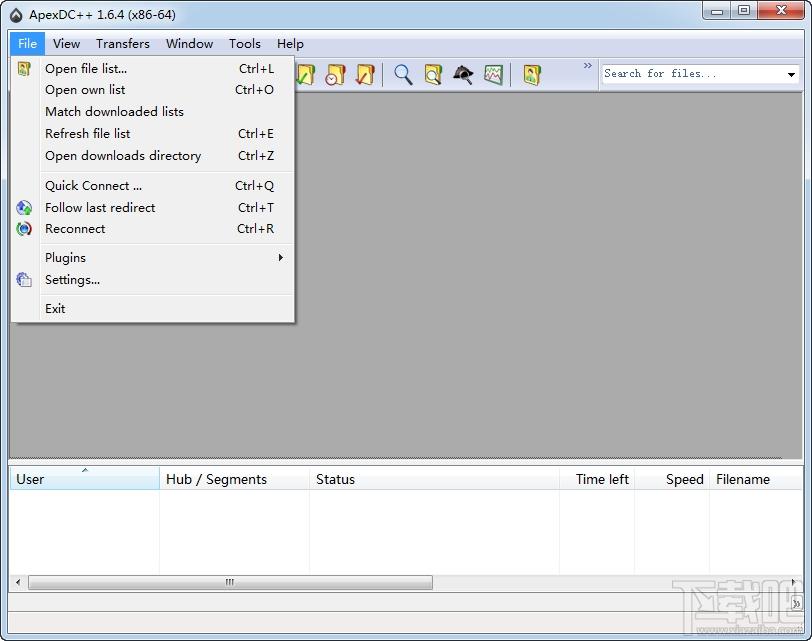812x641 pixels.
Task: Open the Tools menu
Action: (x=245, y=43)
